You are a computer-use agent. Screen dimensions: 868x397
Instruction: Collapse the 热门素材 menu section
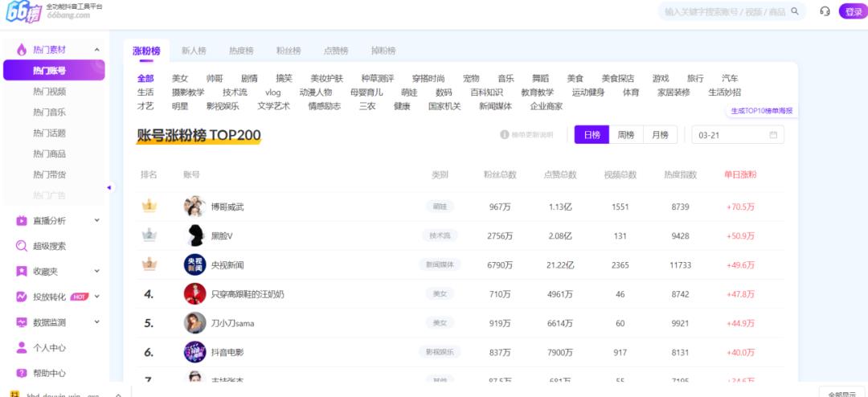coord(96,50)
